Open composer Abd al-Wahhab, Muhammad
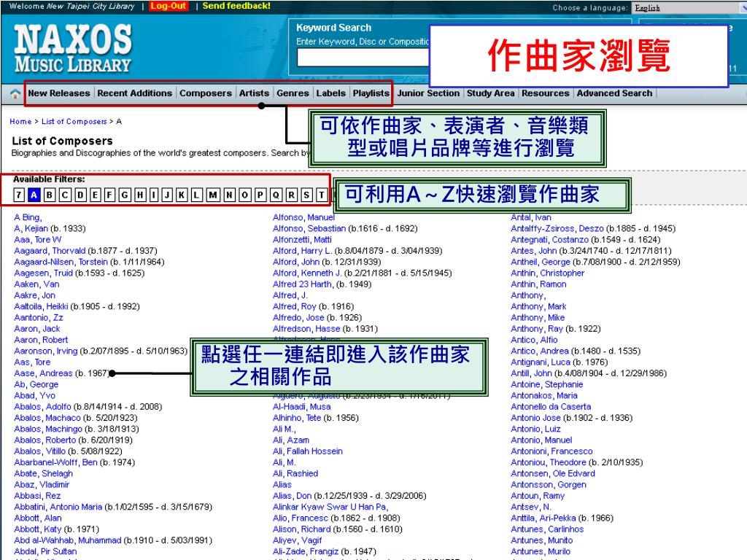 coord(68,540)
